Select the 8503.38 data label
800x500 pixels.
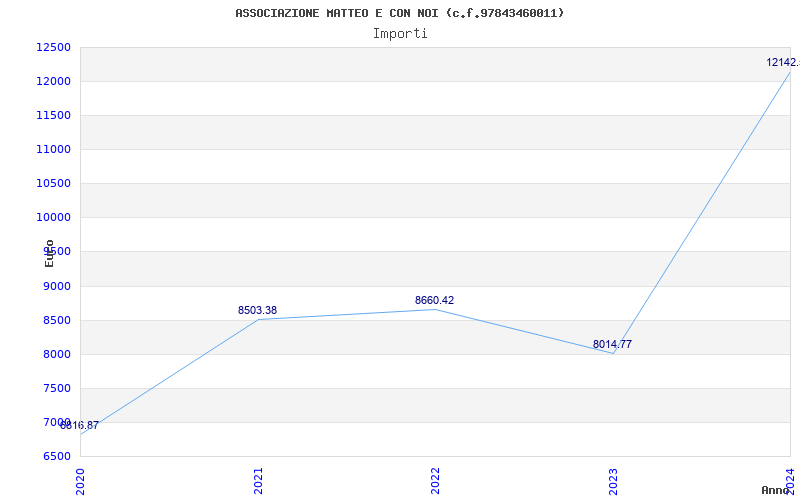pyautogui.click(x=258, y=310)
